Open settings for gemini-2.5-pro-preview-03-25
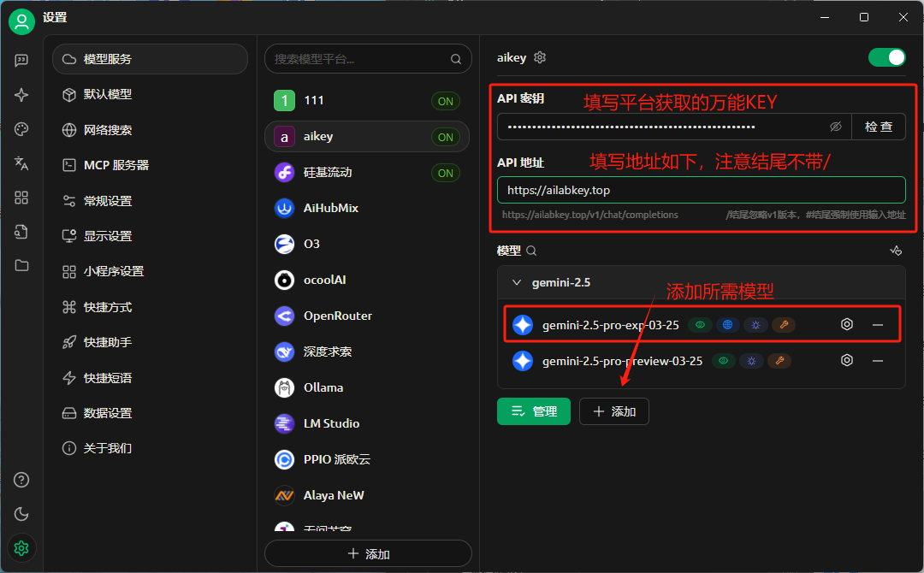 [847, 360]
